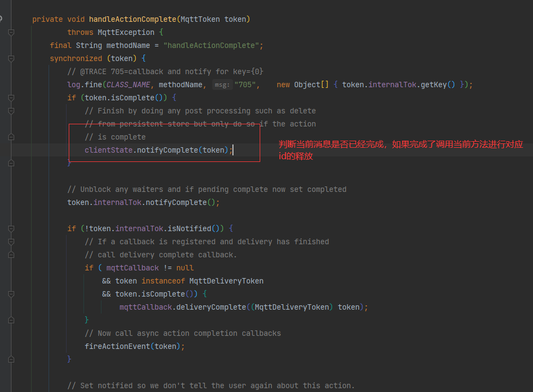Click the "705" string literal
This screenshot has width=533, height=392.
[245, 85]
